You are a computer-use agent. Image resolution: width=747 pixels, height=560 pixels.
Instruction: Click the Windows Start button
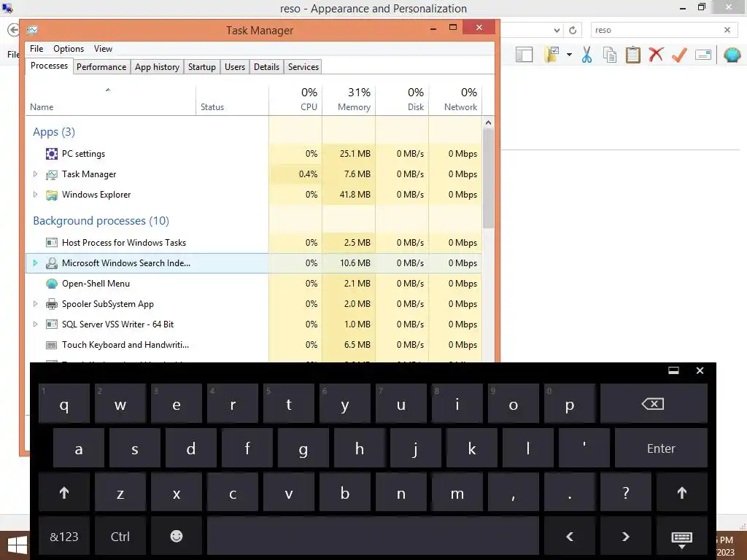click(18, 545)
